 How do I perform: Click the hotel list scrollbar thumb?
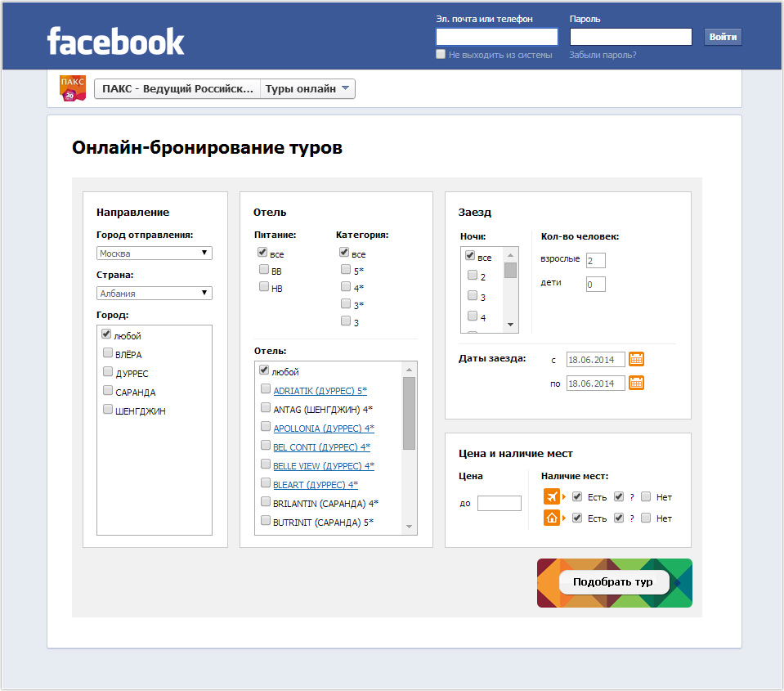(x=409, y=414)
